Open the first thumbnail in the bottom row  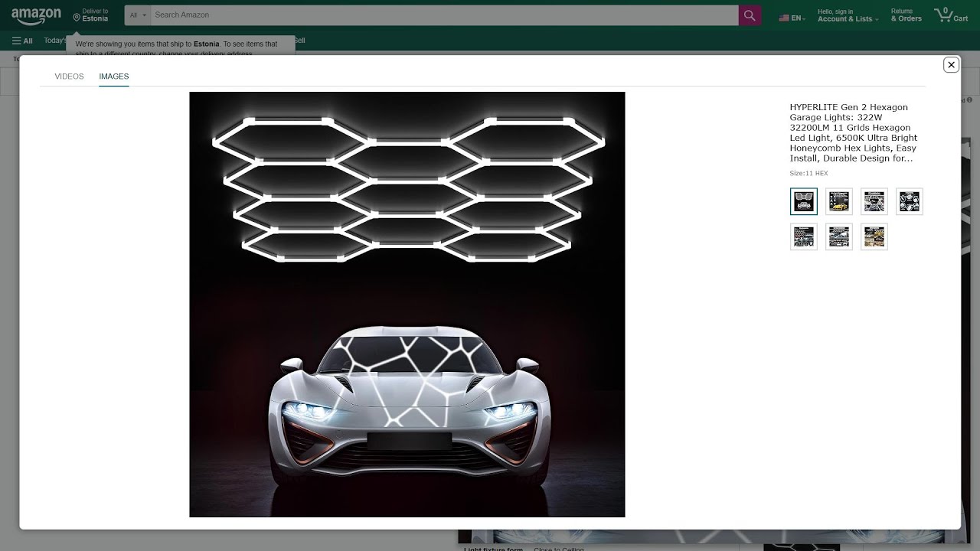click(804, 236)
